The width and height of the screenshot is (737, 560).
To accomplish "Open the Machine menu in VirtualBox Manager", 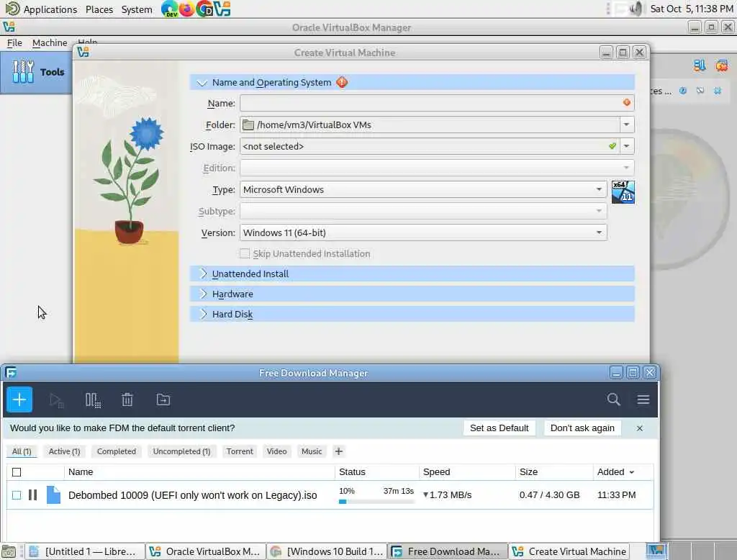I will click(50, 42).
